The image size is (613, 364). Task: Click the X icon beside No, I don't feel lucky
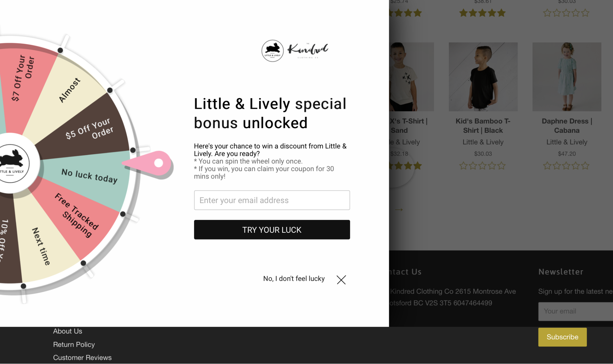click(341, 279)
